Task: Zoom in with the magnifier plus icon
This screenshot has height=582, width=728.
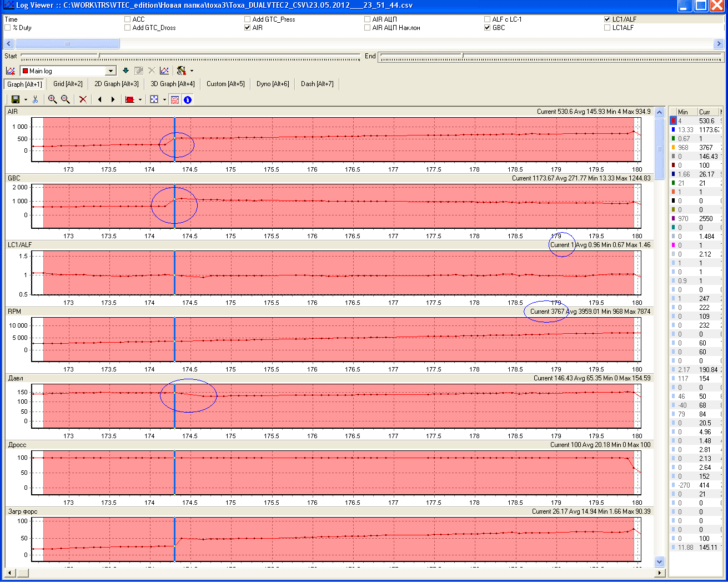Action: (x=52, y=99)
